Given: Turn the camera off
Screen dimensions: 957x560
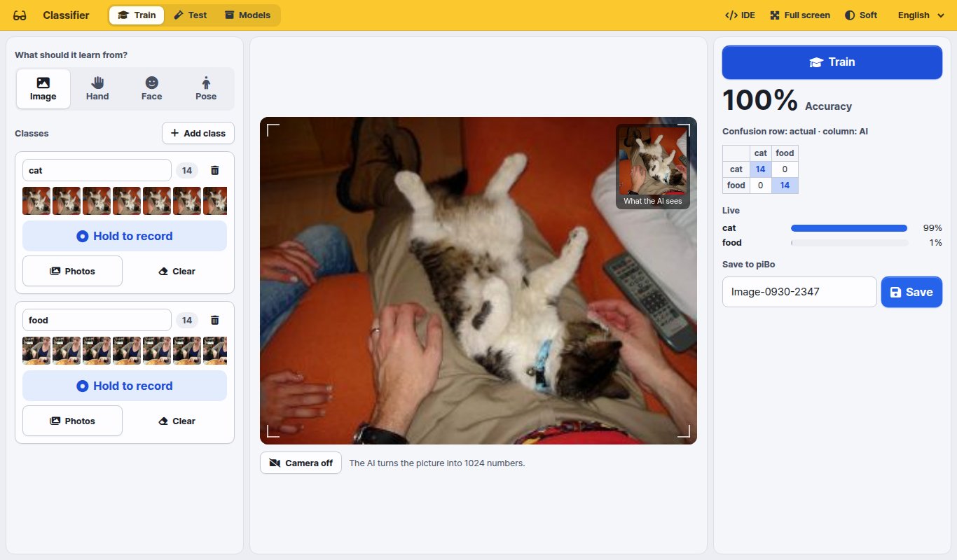Looking at the screenshot, I should (x=301, y=463).
